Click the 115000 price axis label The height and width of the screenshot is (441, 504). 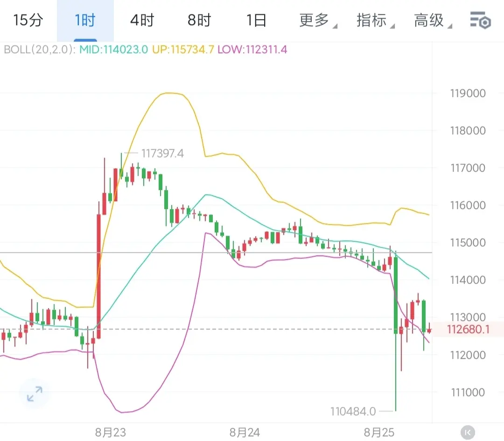coord(468,242)
